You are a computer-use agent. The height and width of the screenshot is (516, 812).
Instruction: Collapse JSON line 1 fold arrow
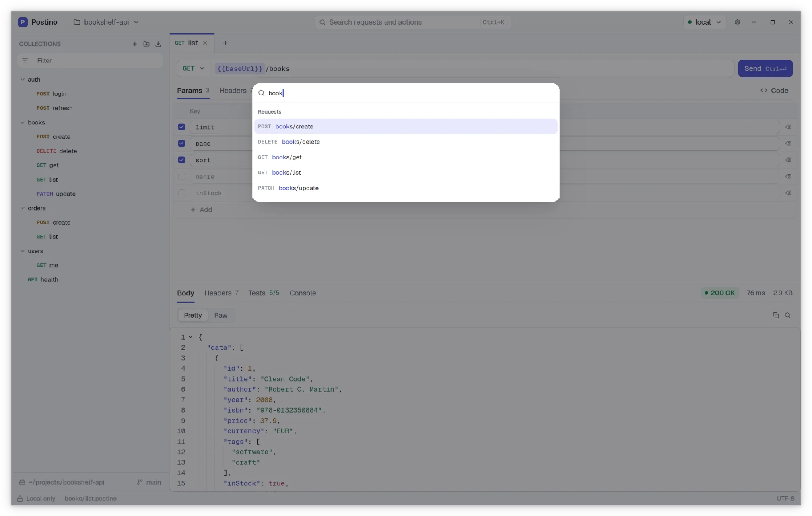point(190,337)
